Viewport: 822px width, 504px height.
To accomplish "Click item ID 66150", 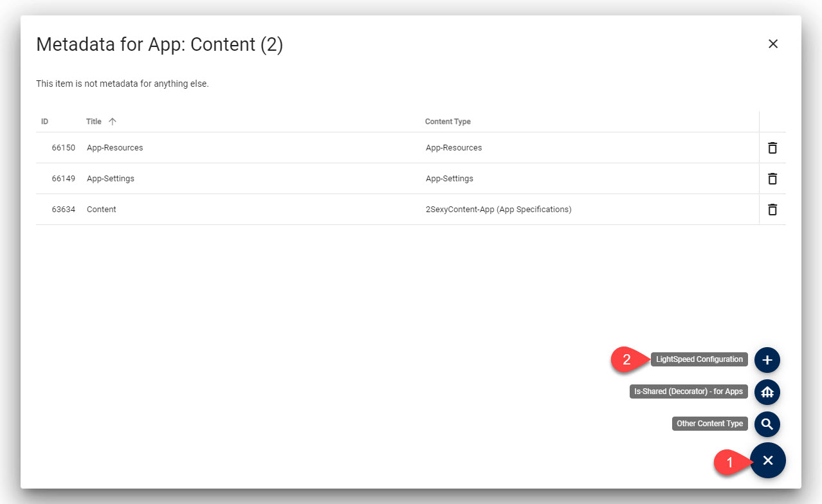I will pos(64,148).
